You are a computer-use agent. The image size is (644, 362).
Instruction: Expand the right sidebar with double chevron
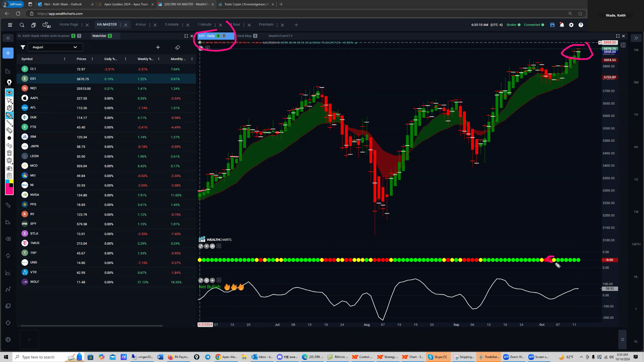click(x=636, y=38)
